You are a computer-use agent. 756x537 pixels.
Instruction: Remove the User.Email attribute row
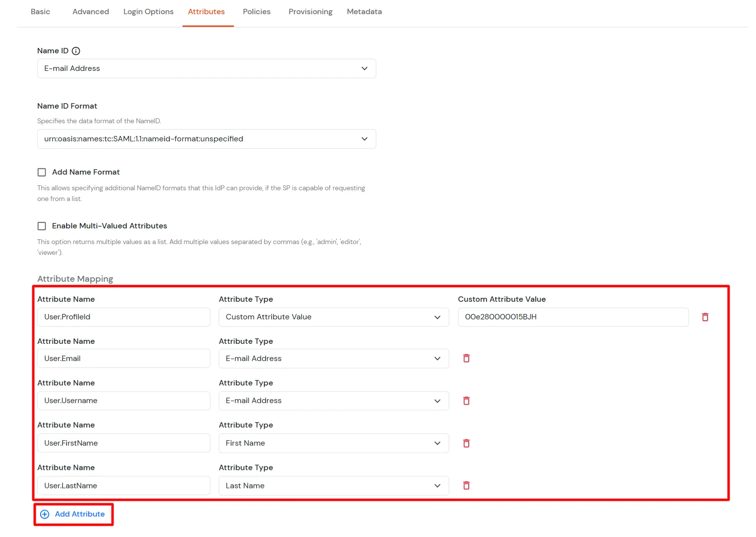(x=466, y=358)
